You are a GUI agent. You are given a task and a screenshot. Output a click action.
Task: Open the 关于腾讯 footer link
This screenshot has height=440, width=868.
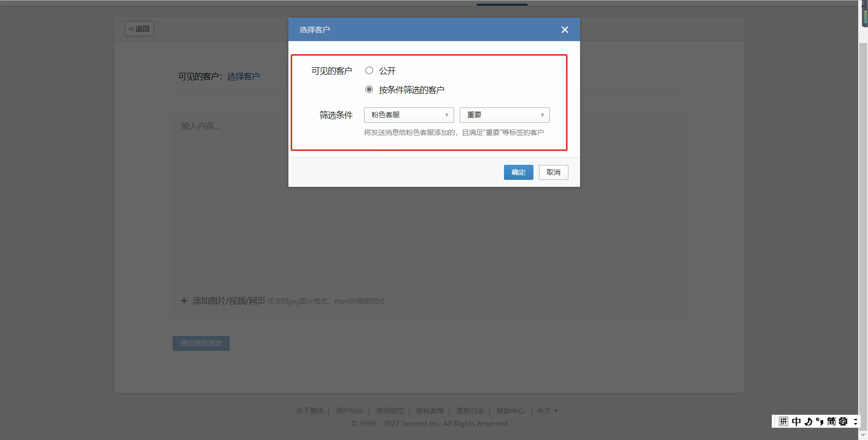click(309, 411)
